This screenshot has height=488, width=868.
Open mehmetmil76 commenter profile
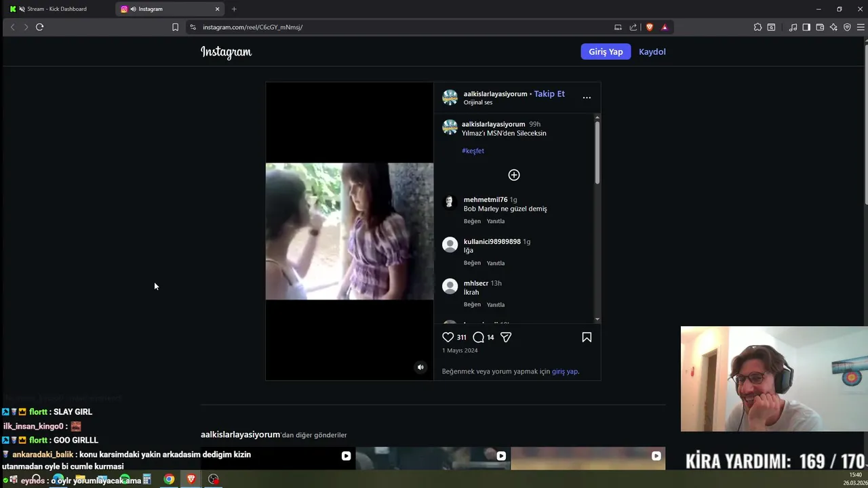[486, 200]
